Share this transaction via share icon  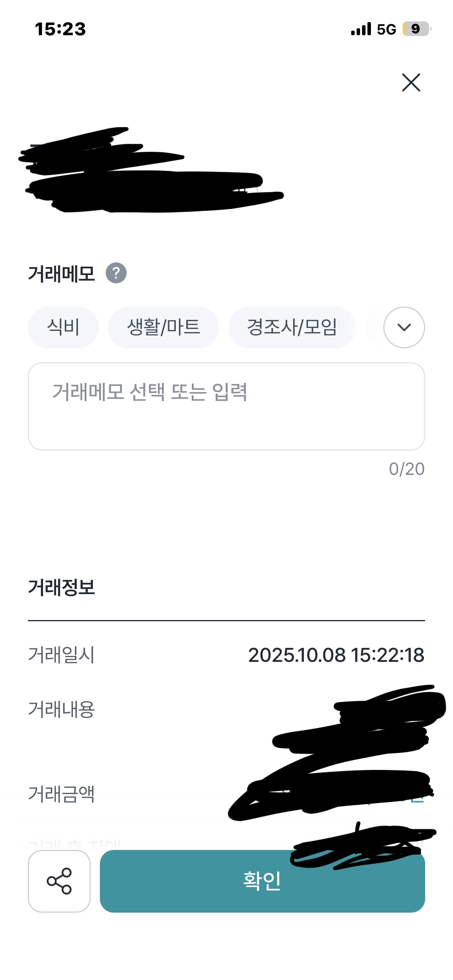tap(59, 881)
